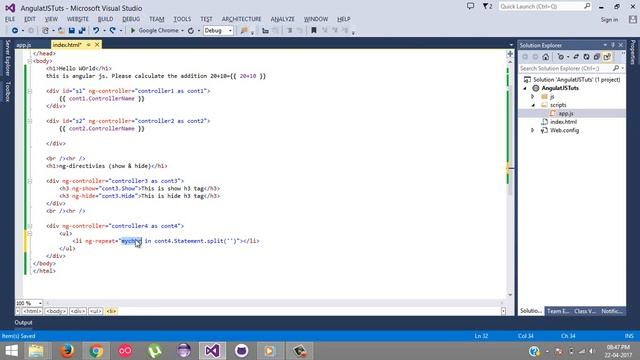Open Google Chrome from the taskbar
The width and height of the screenshot is (640, 360).
click(x=96, y=351)
